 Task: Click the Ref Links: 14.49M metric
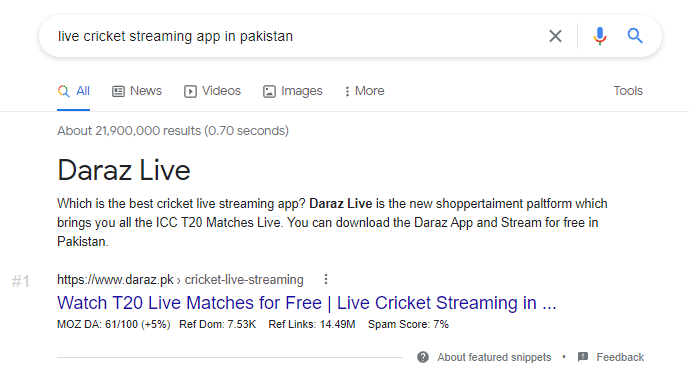click(312, 325)
